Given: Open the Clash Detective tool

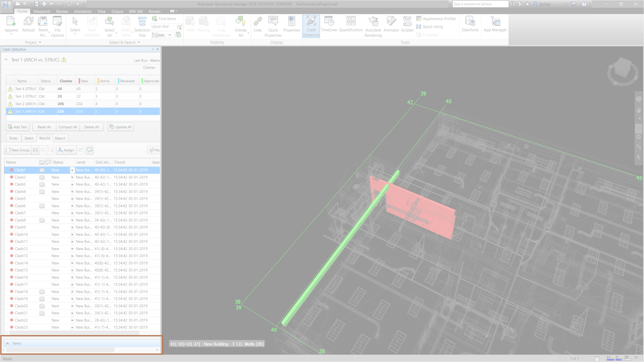Looking at the screenshot, I should click(311, 26).
